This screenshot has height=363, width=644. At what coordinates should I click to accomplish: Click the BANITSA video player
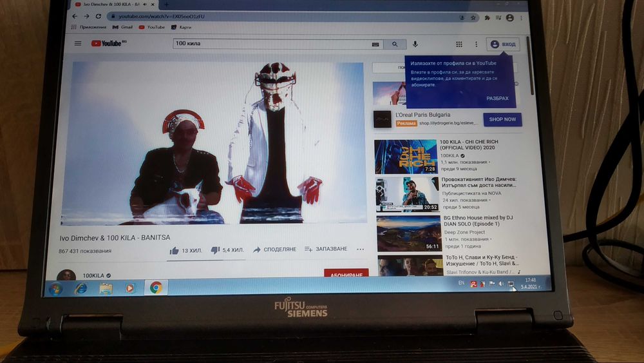pos(213,143)
